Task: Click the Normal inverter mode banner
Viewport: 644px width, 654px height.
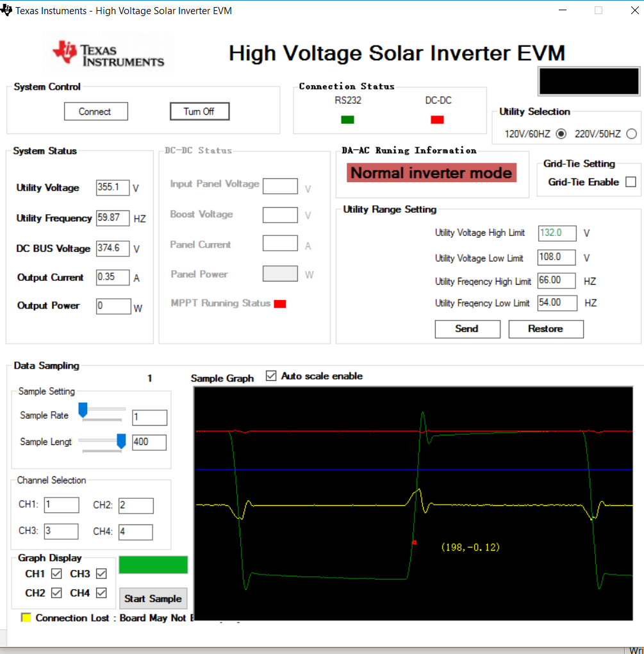Action: (431, 172)
